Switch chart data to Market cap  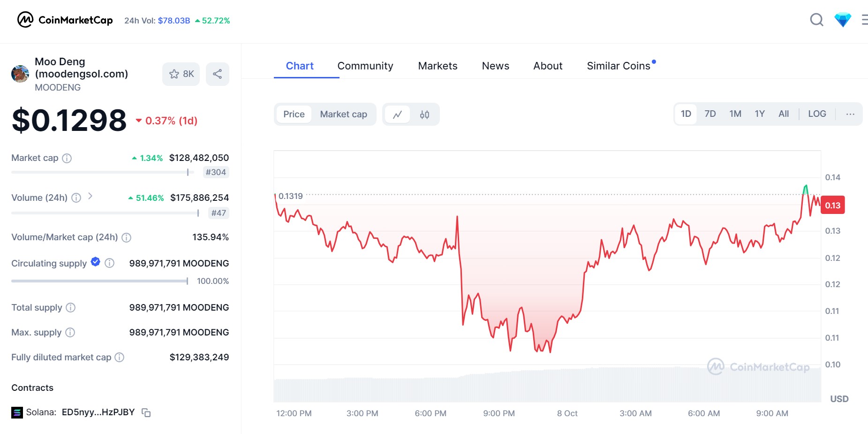(x=343, y=114)
